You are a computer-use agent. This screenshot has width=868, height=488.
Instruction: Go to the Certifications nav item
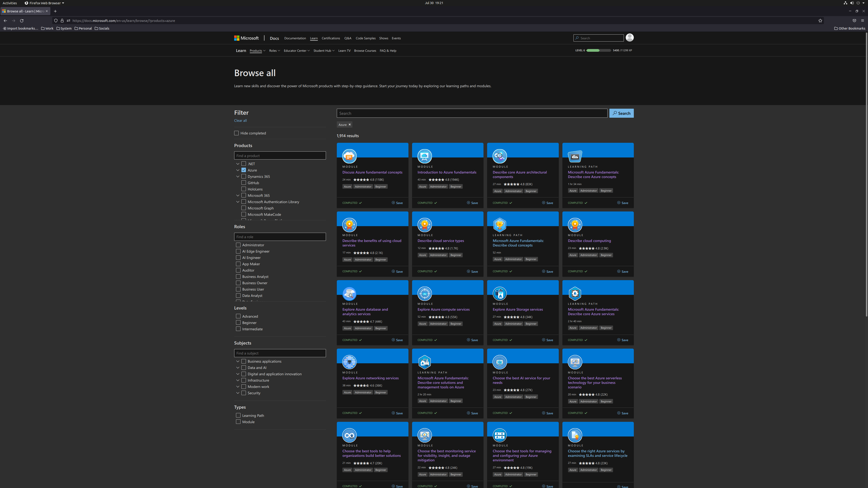pos(330,38)
